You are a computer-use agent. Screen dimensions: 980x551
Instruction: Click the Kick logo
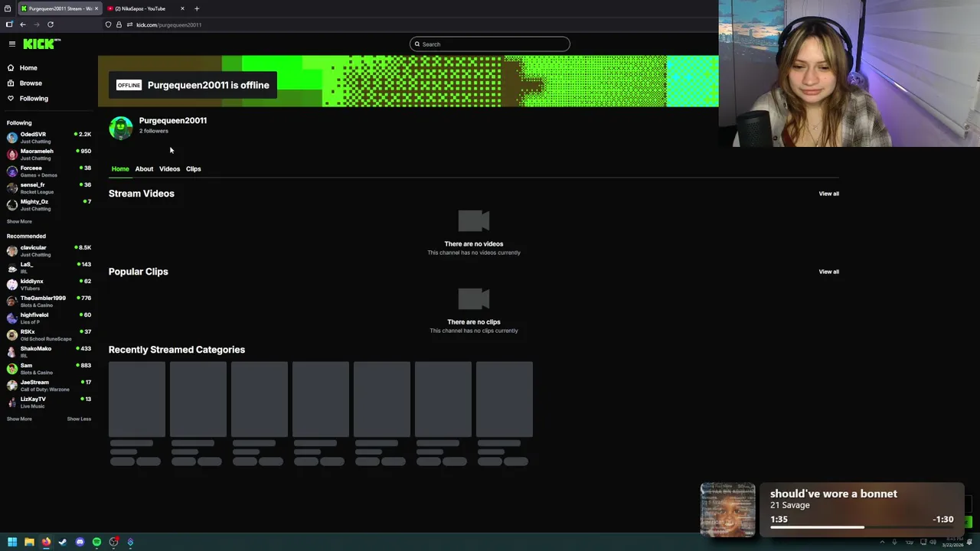pyautogui.click(x=41, y=44)
